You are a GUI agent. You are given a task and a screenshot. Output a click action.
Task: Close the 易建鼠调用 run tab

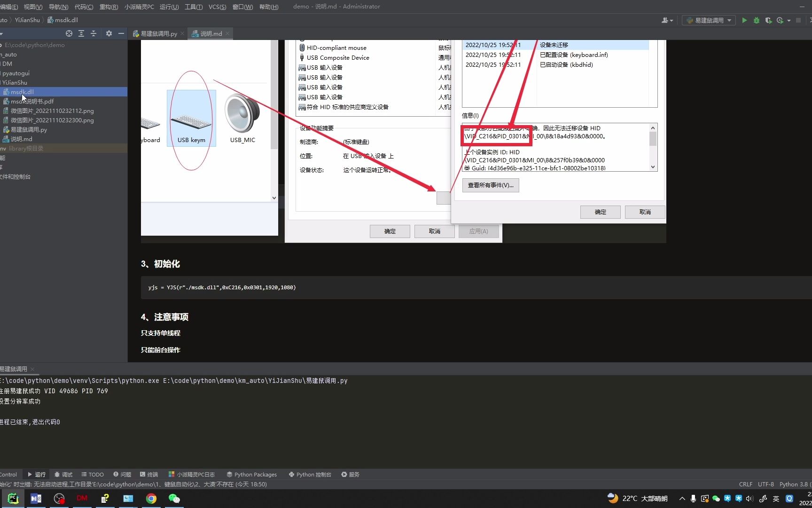tap(32, 369)
